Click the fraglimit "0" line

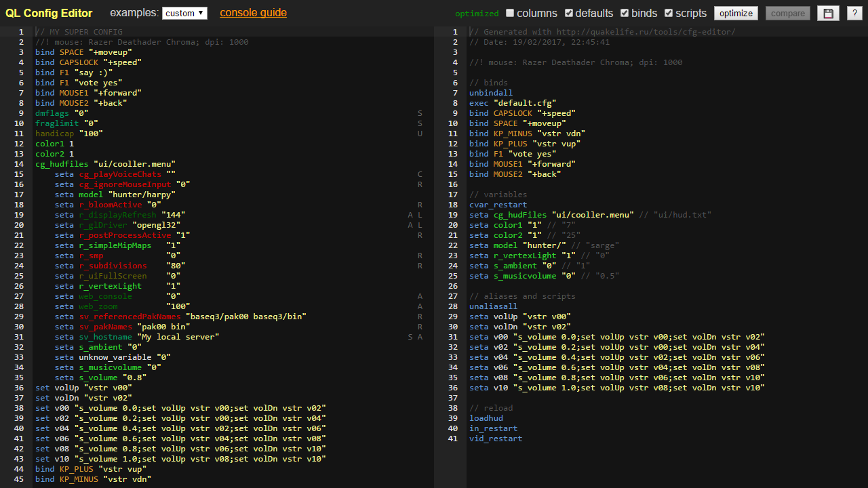pyautogui.click(x=66, y=123)
